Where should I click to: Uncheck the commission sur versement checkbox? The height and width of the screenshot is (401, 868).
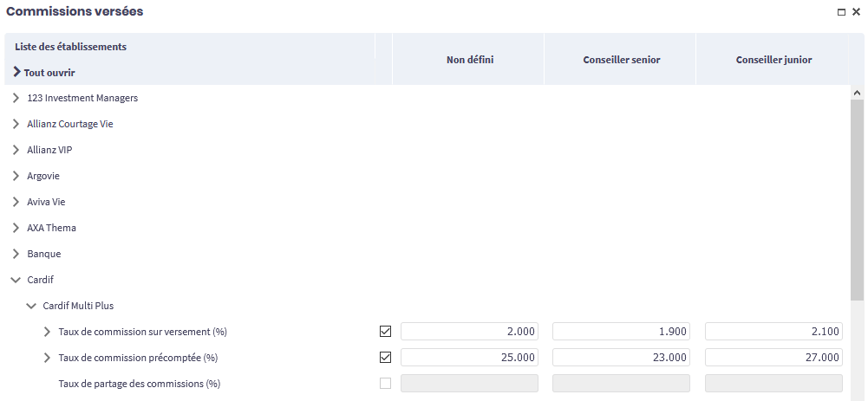tap(386, 331)
